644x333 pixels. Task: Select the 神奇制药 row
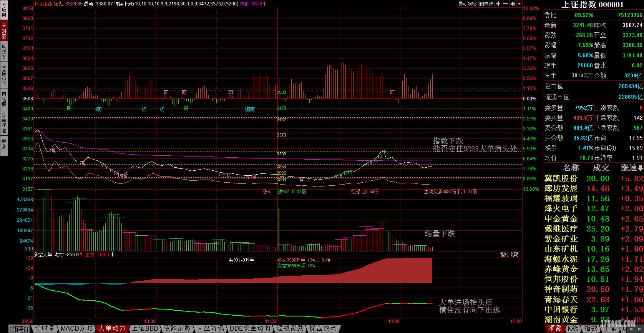point(594,289)
